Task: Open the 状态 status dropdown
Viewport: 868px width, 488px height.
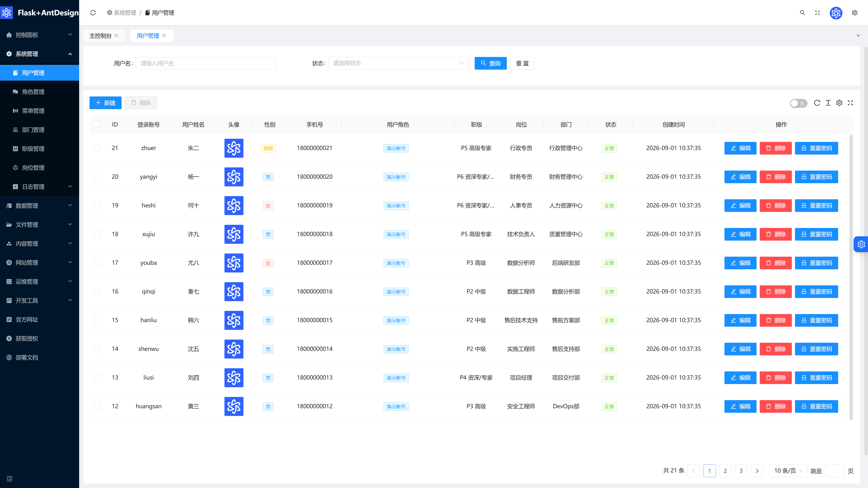Action: [398, 63]
